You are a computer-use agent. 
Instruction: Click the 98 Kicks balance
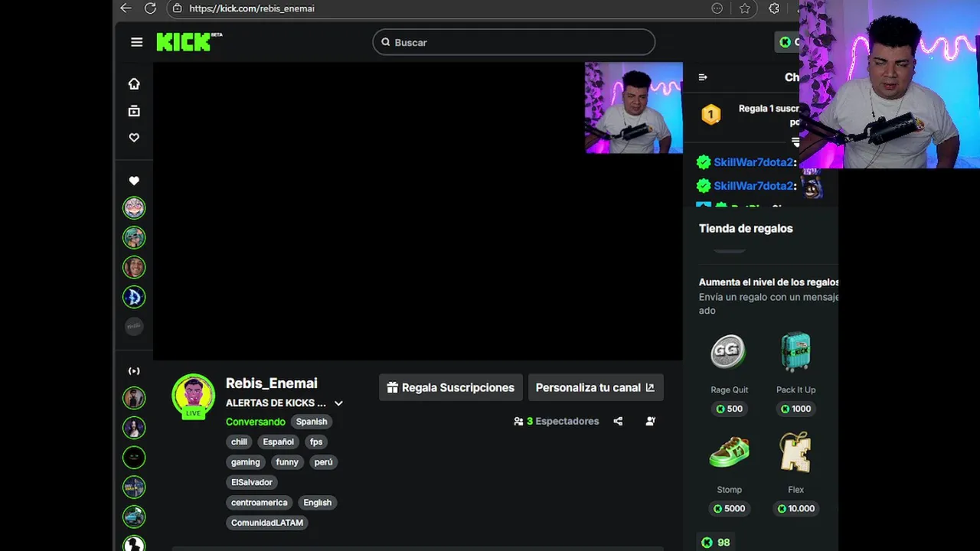click(716, 543)
